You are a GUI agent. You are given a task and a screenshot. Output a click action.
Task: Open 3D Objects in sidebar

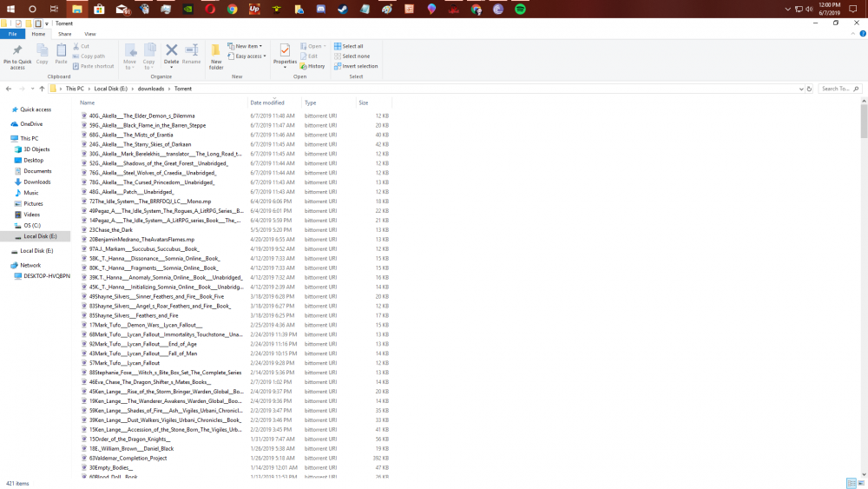click(36, 149)
